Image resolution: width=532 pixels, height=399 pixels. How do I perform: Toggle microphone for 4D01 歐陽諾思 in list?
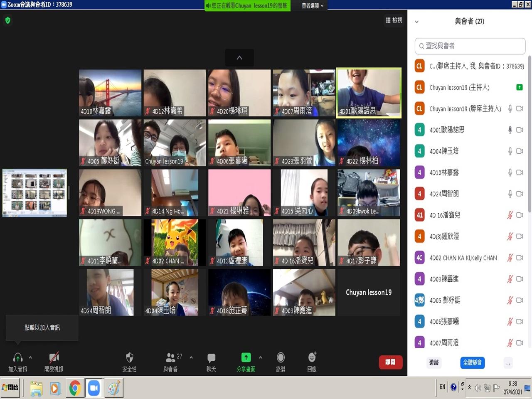(x=510, y=130)
